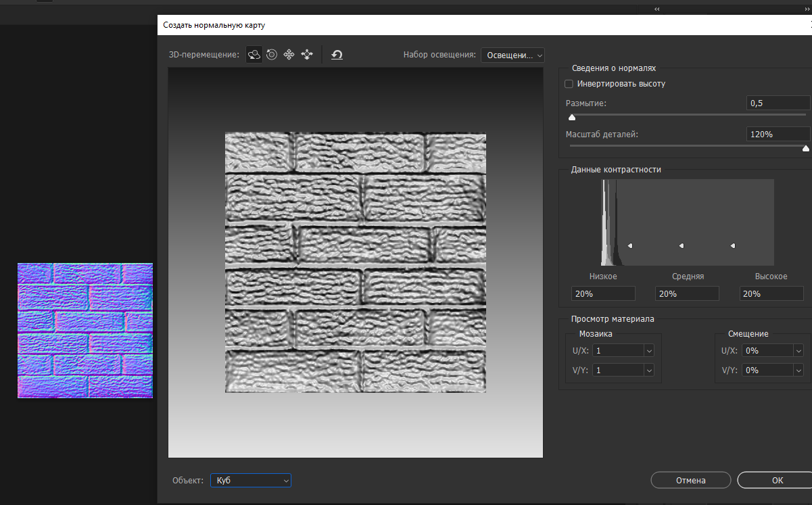The image size is (812, 505).
Task: Click the Размытие slider handle
Action: [572, 118]
